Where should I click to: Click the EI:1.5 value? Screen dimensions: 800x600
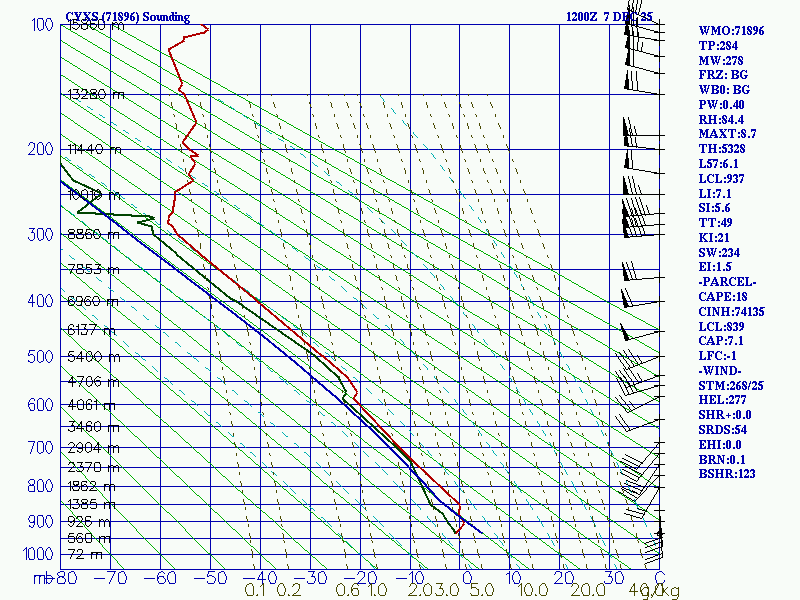click(x=715, y=267)
